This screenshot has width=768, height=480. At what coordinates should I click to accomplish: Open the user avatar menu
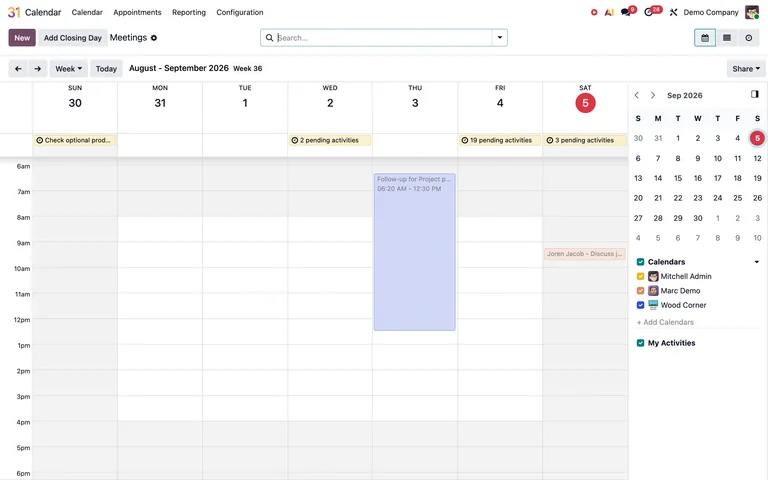(752, 12)
